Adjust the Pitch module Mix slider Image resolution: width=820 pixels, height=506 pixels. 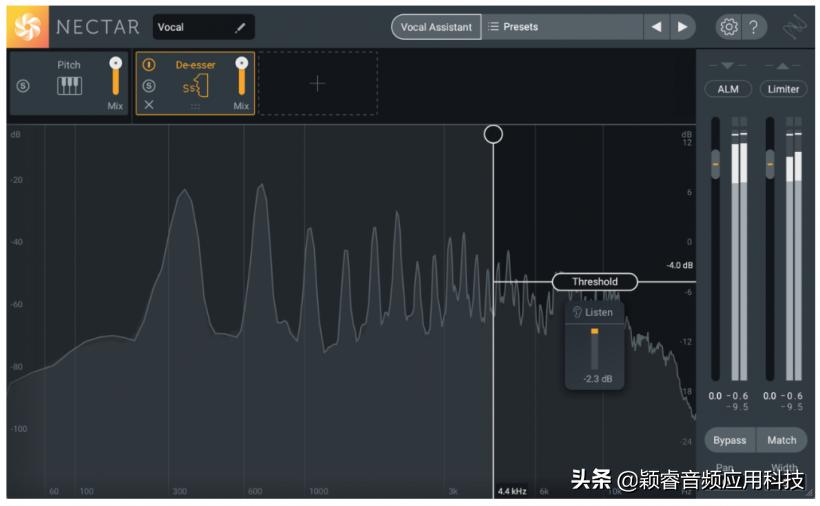tap(116, 76)
